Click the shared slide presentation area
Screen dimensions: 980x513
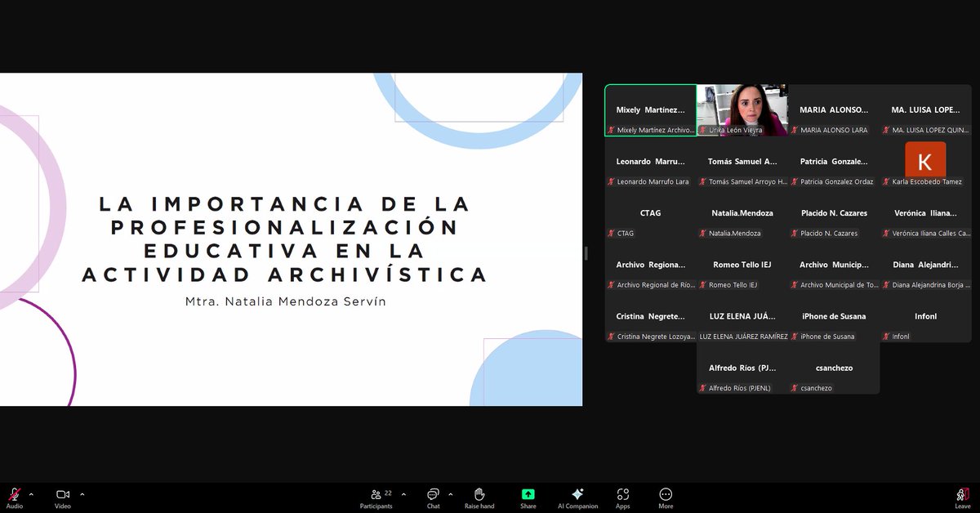pos(291,239)
